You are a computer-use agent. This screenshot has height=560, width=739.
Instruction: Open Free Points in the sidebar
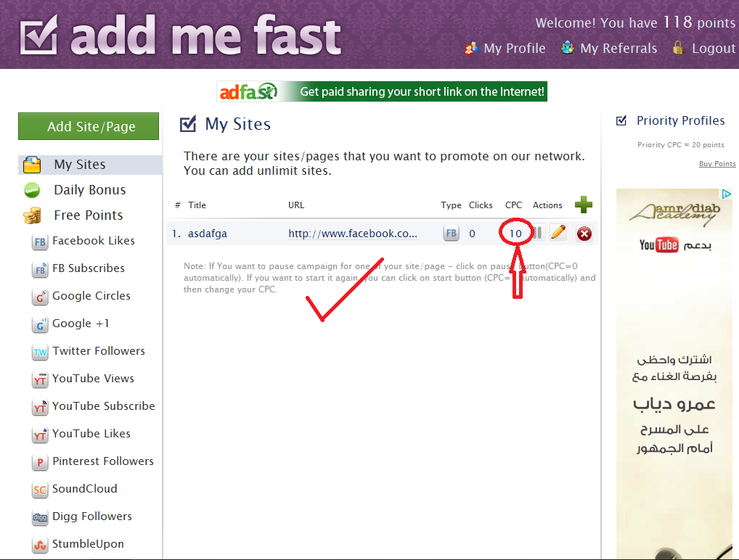pos(88,215)
